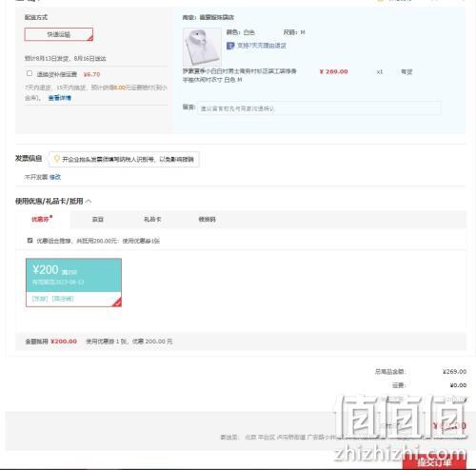Select the 优惠券 tab

coord(42,219)
